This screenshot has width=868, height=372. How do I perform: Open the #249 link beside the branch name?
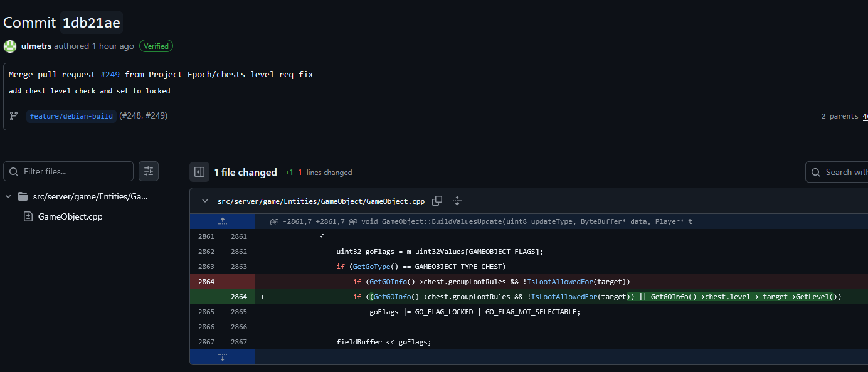click(x=156, y=116)
